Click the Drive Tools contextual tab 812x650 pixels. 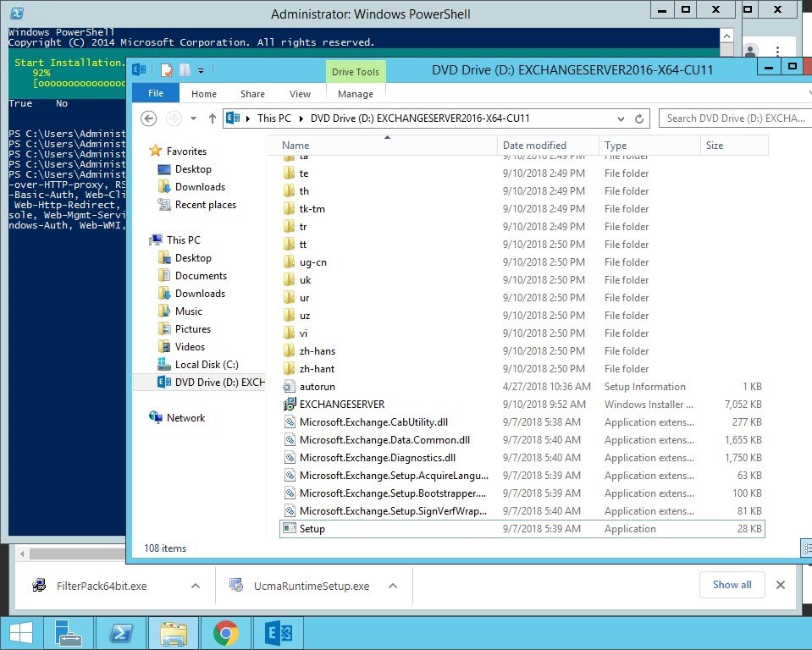(356, 72)
